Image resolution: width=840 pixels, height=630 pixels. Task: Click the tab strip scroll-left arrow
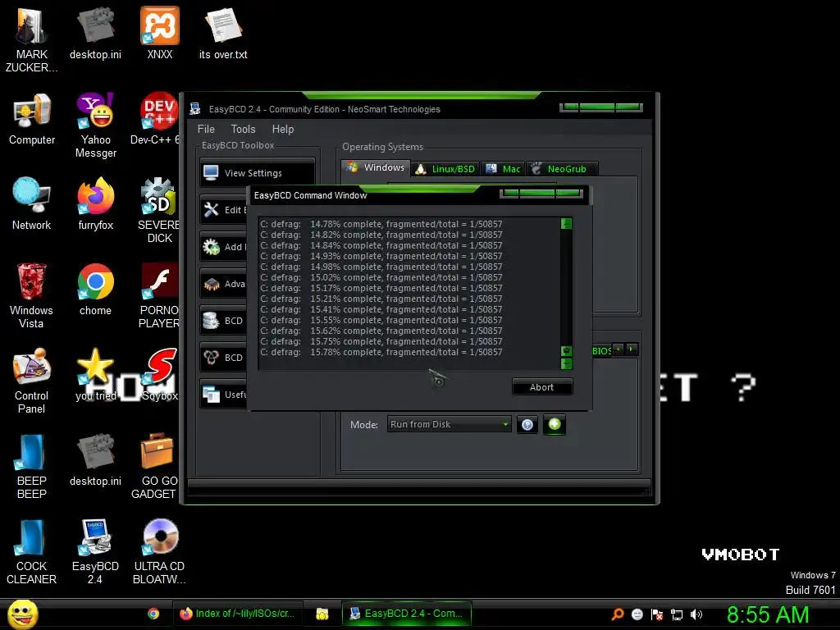[x=619, y=349]
